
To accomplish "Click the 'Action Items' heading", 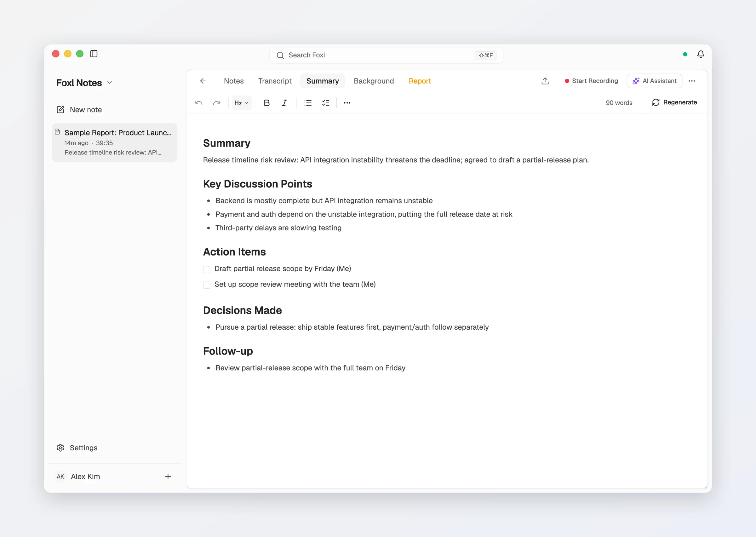I will point(234,252).
